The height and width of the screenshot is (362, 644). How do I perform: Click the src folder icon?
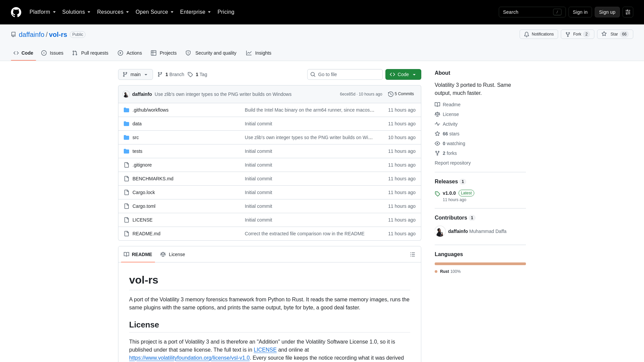tap(126, 137)
